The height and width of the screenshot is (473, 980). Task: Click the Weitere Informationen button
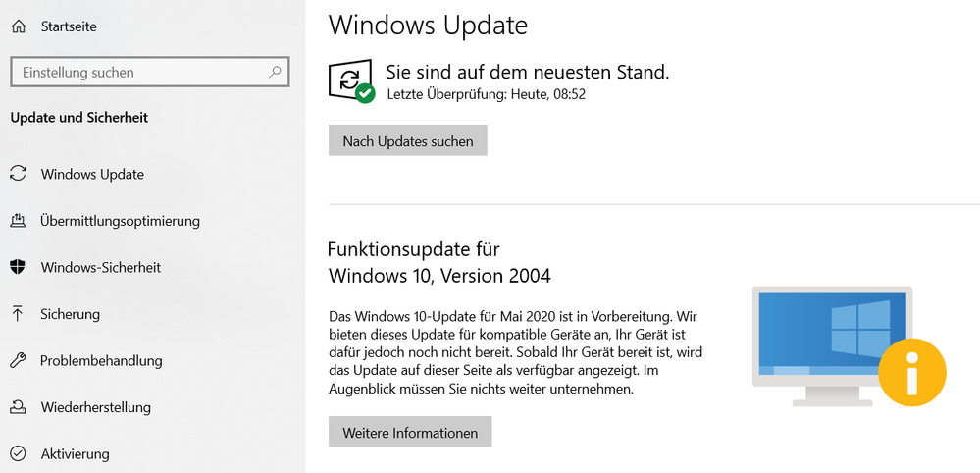[x=410, y=432]
